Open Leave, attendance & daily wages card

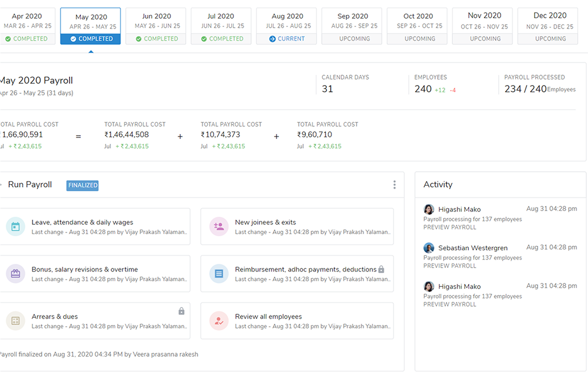(x=95, y=227)
